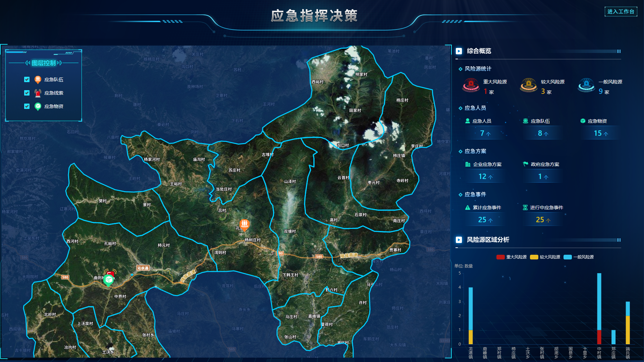Click the major risk source red icon
The width and height of the screenshot is (644, 362).
coord(471,85)
